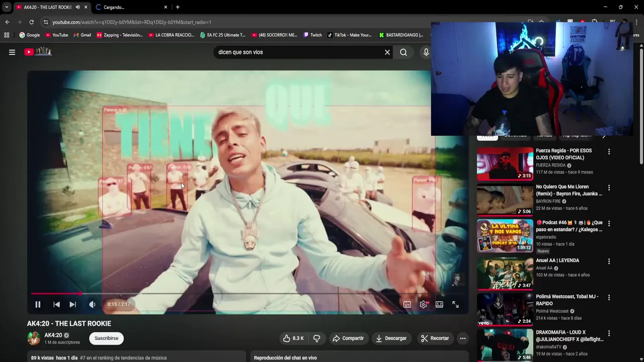Viewport: 644px width, 362px height.
Task: Clear the search query with X
Action: [x=387, y=52]
